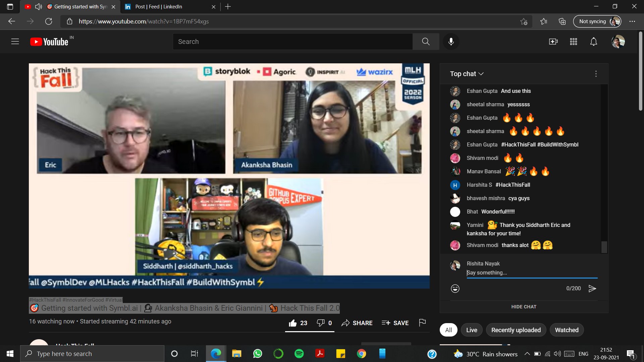Dislike the video with the thumbs down
Image resolution: width=644 pixels, height=362 pixels.
coord(321,322)
